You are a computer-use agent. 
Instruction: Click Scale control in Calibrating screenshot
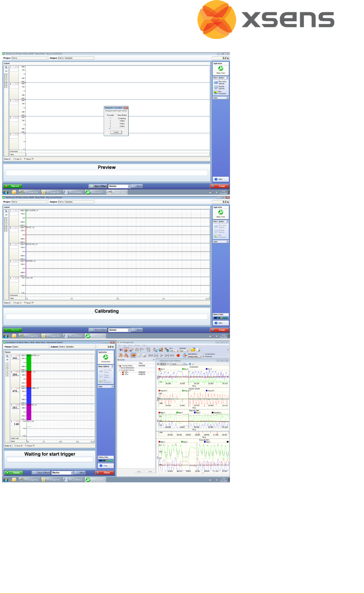tap(17, 303)
